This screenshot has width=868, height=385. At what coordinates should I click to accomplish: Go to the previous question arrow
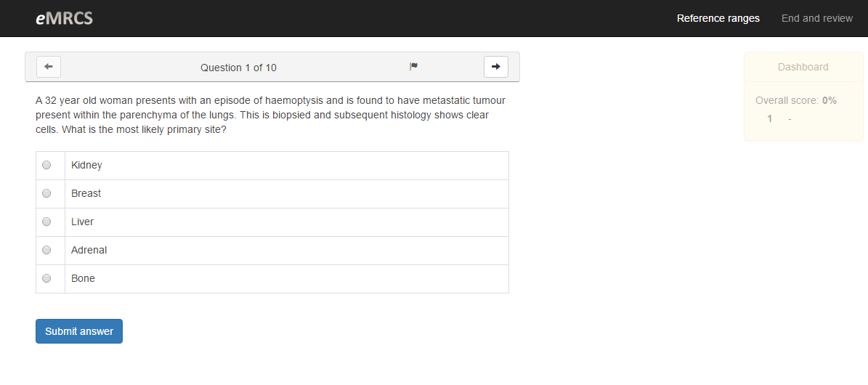point(49,67)
